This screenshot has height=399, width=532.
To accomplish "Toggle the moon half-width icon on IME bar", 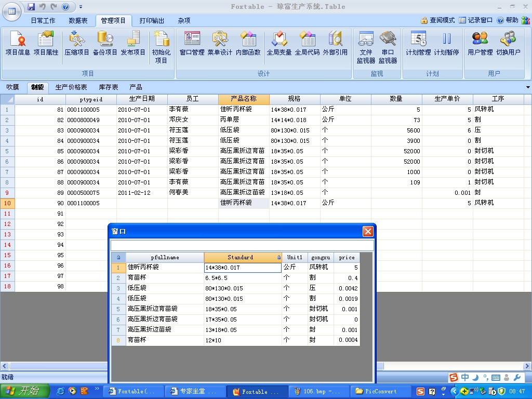I will (x=476, y=377).
